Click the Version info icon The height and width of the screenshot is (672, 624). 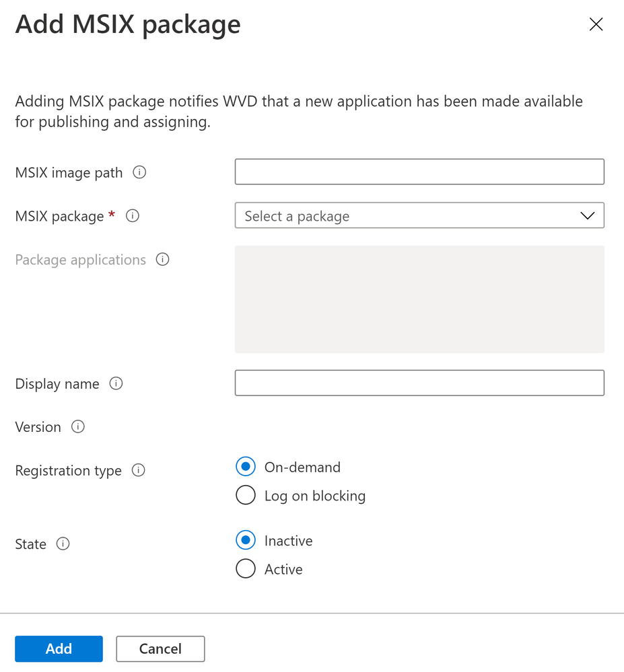[x=78, y=426]
